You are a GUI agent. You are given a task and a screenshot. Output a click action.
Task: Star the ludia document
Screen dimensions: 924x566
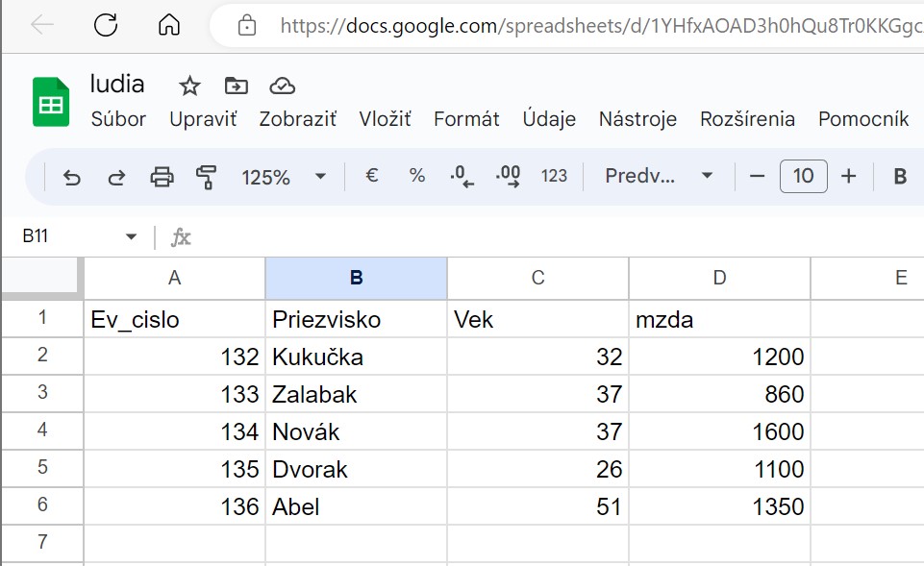point(190,86)
